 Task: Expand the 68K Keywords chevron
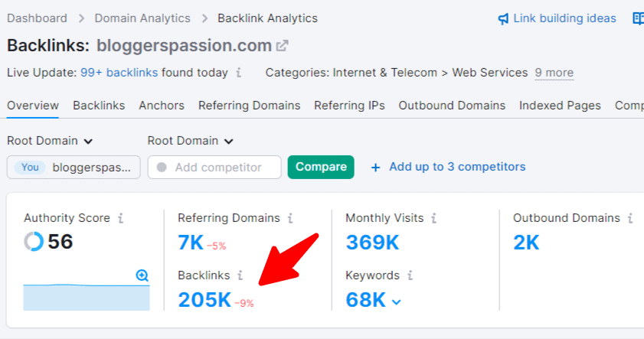397,302
